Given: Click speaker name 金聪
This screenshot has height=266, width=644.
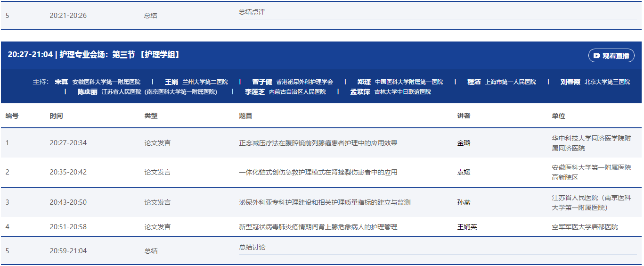Looking at the screenshot, I should pyautogui.click(x=464, y=143).
